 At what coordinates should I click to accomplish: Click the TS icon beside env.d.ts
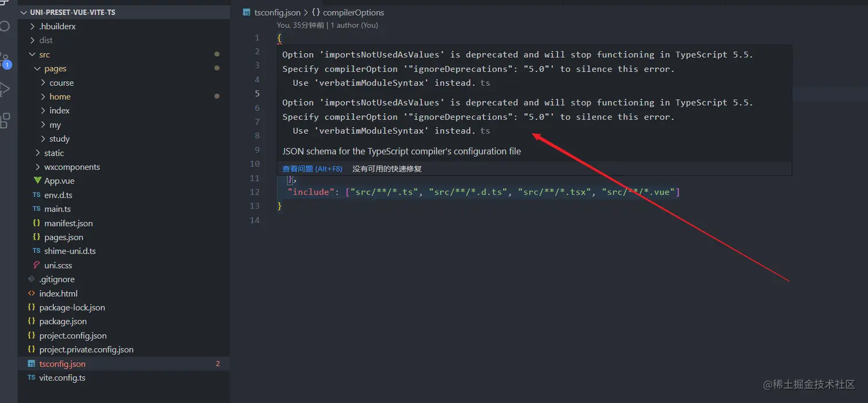[37, 195]
